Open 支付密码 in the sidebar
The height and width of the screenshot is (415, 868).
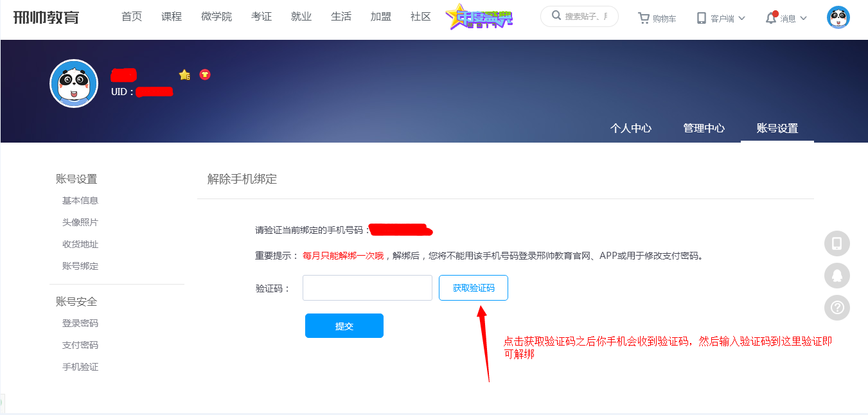point(80,345)
